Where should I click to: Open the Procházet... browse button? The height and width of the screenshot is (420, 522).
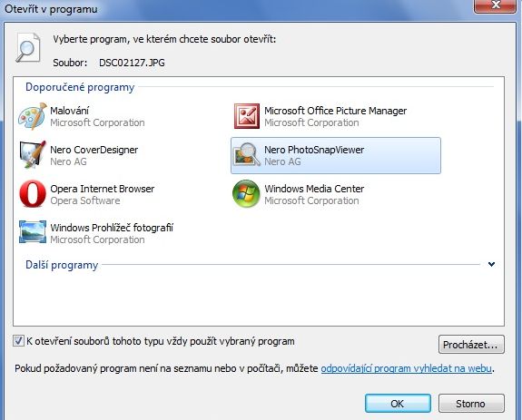pos(471,345)
